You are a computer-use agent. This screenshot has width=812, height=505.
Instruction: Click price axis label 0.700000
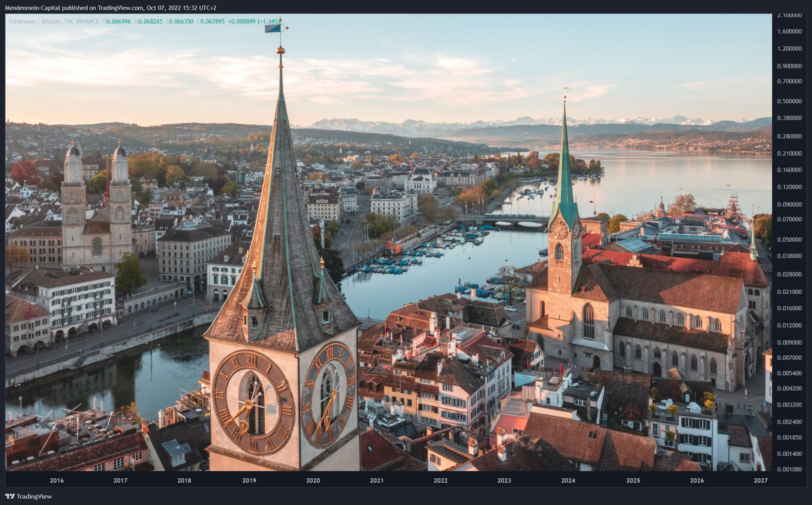(789, 81)
